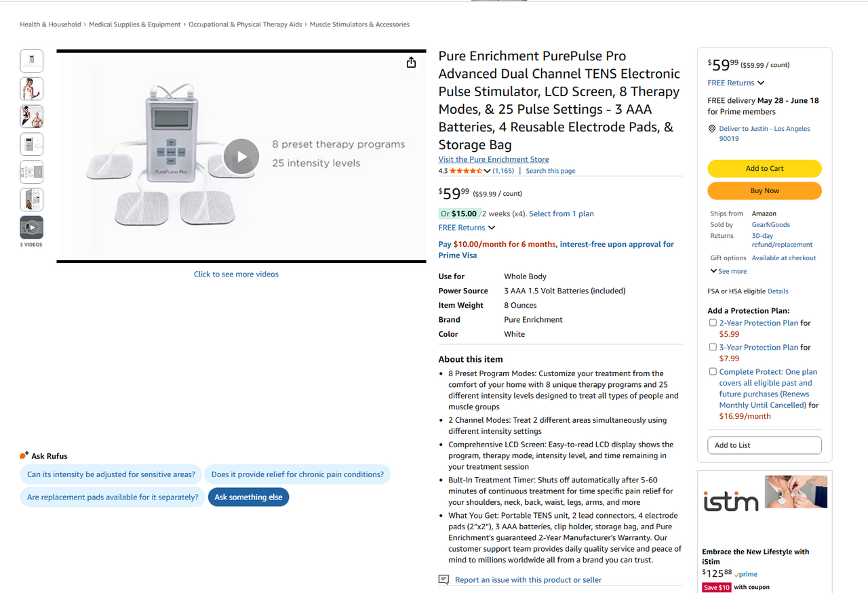Click the report issue speech bubble icon
Viewport: 868px width, 593px height.
[443, 579]
